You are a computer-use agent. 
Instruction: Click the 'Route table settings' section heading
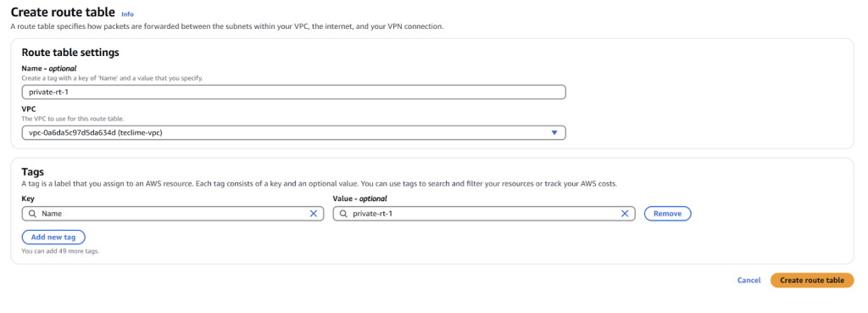tap(70, 53)
